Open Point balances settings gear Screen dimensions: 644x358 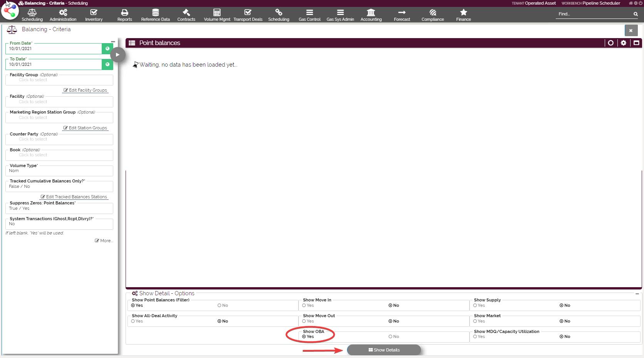(x=623, y=43)
